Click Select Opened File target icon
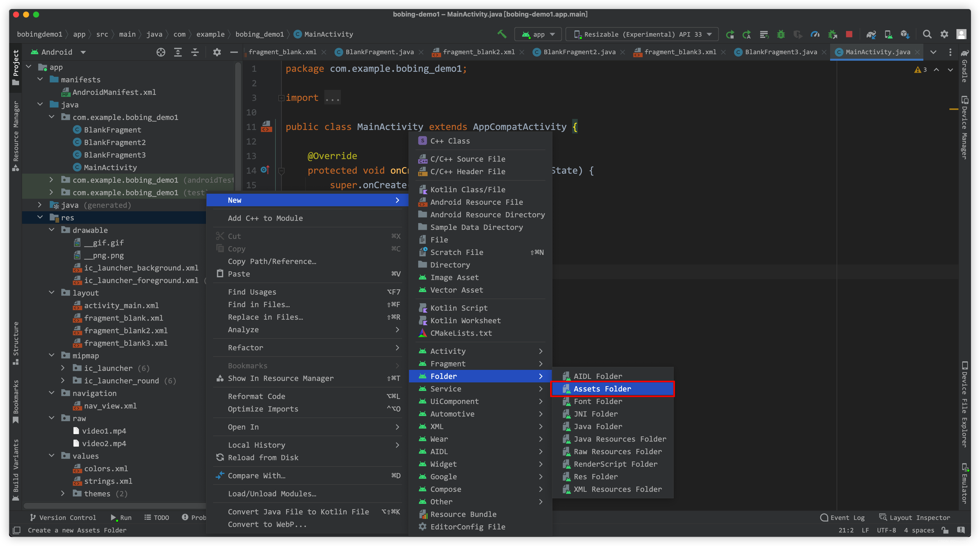Image resolution: width=980 pixels, height=546 pixels. [161, 52]
